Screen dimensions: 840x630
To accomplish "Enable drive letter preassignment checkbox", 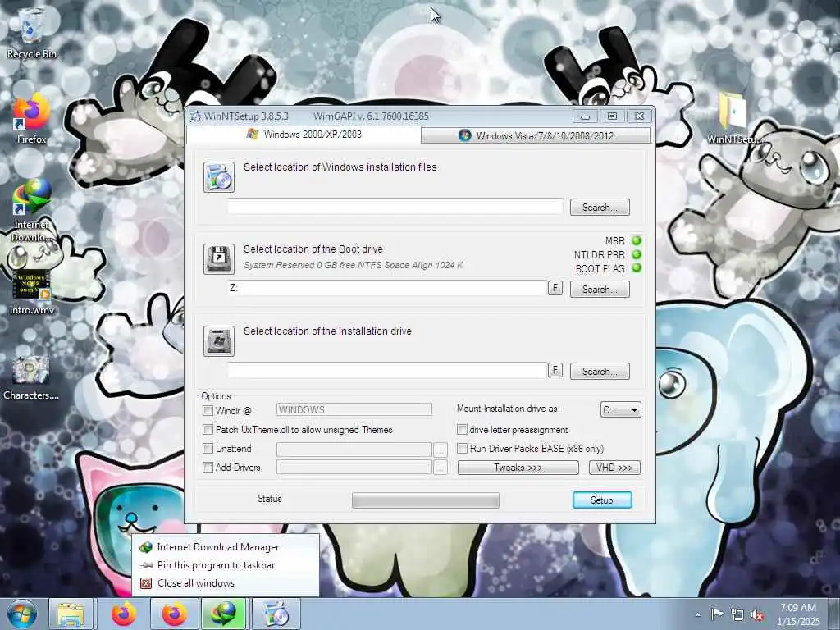I will pos(462,430).
